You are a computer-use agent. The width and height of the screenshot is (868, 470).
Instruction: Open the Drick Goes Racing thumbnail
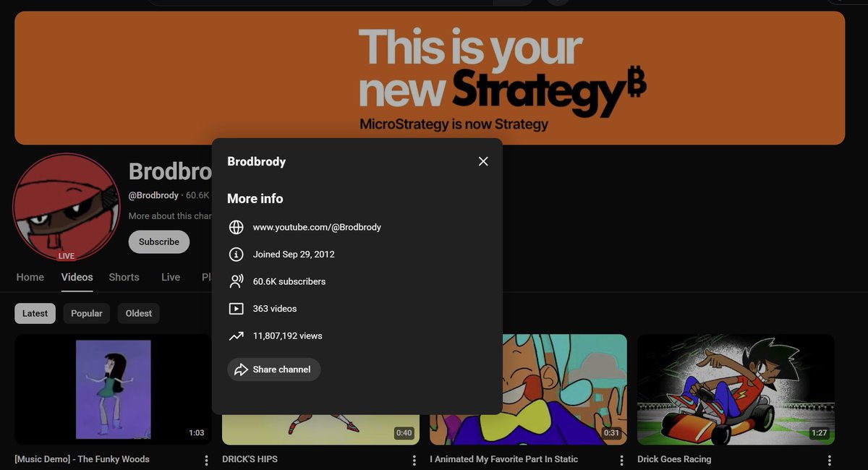coord(736,389)
